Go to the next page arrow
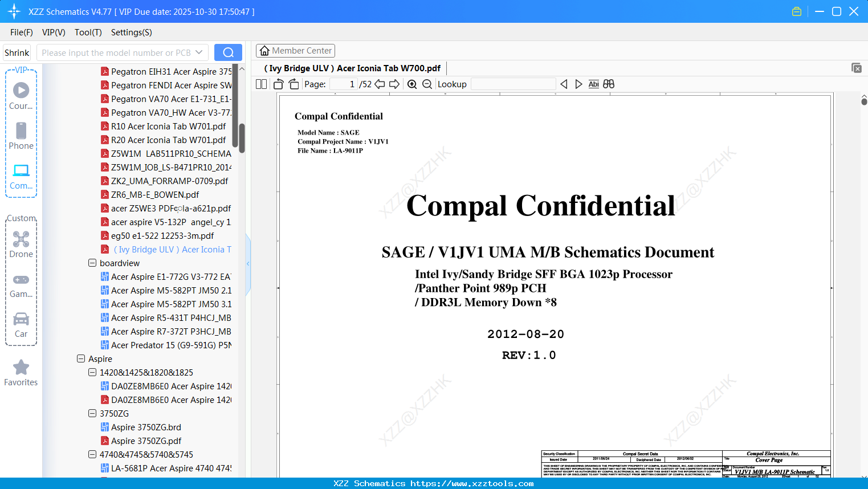This screenshot has width=868, height=489. point(394,84)
